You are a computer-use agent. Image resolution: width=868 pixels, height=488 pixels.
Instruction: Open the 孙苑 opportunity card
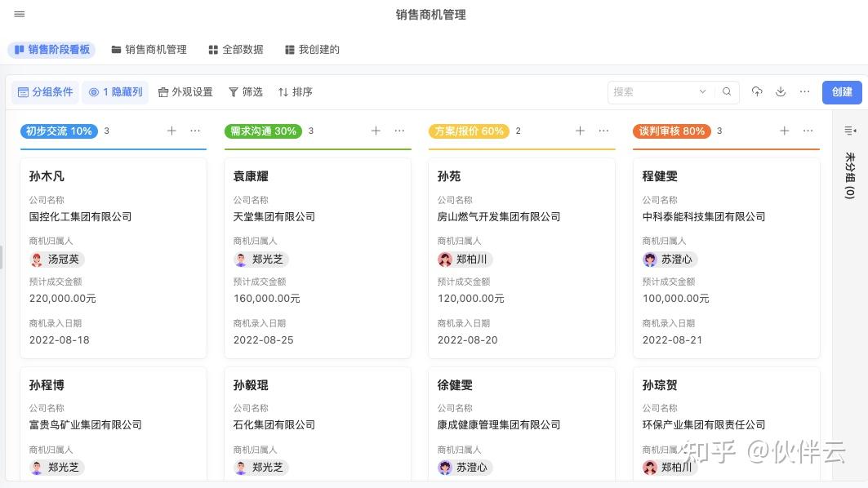point(522,259)
